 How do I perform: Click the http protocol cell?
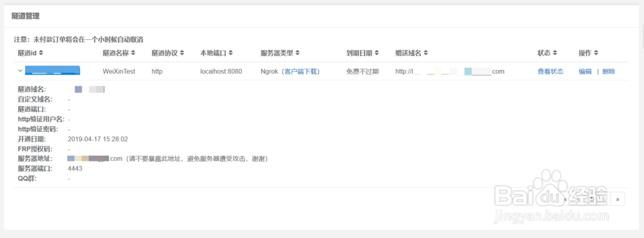tap(157, 71)
